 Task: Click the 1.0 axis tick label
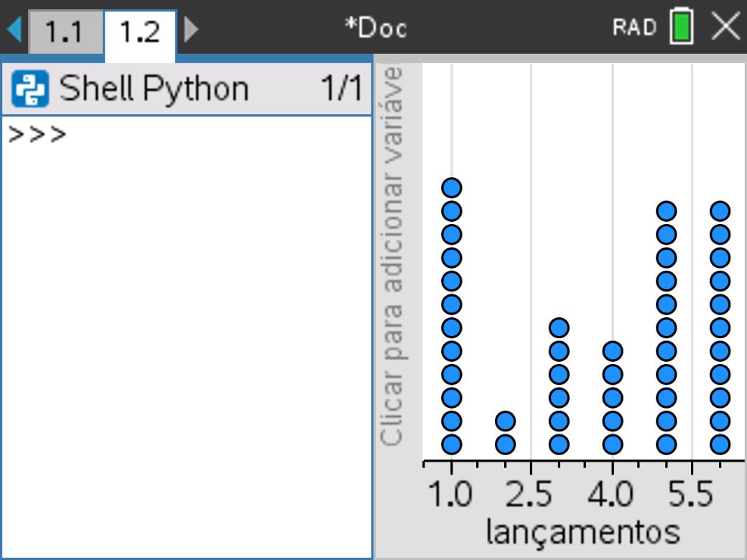(450, 494)
